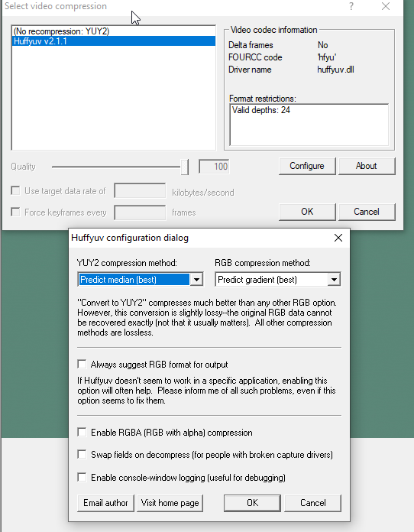Open the codec Configure dialog
Image resolution: width=414 pixels, height=532 pixels.
click(x=307, y=166)
